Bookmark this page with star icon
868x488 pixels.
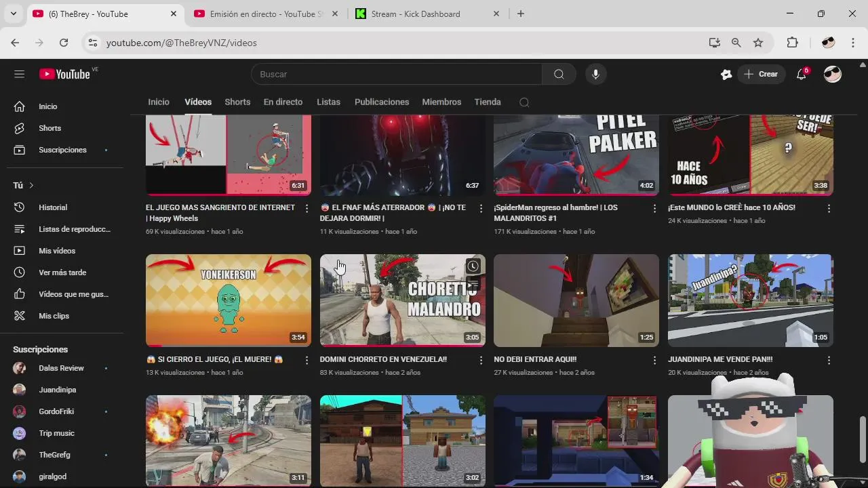click(758, 43)
